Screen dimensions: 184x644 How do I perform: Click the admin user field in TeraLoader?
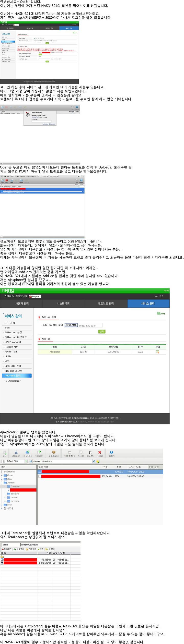[11, 545]
